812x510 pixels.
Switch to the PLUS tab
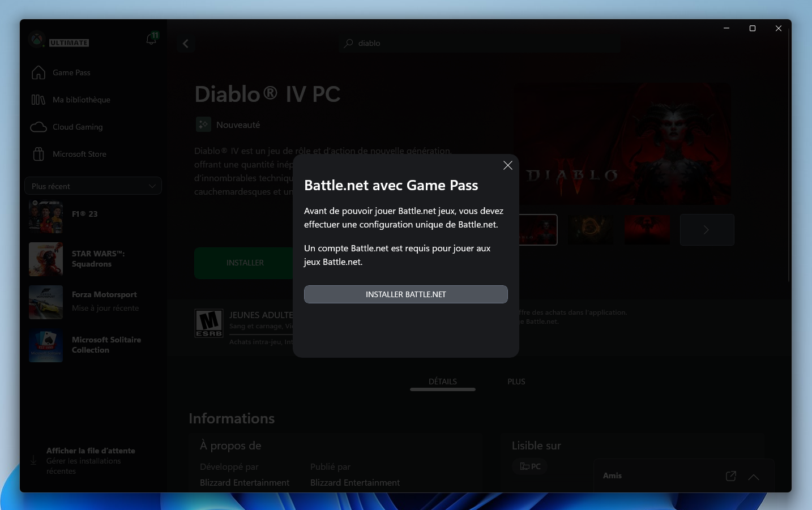click(516, 382)
